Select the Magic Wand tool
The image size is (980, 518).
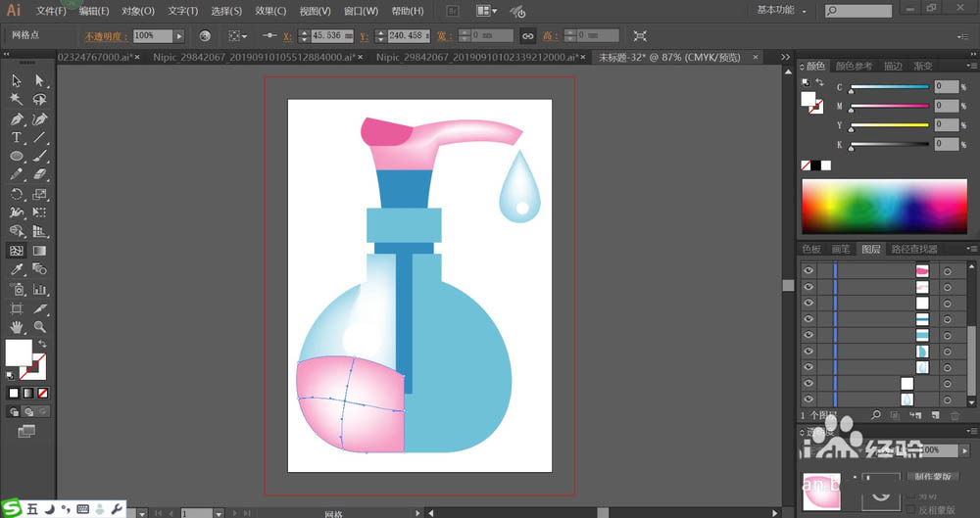click(17, 99)
